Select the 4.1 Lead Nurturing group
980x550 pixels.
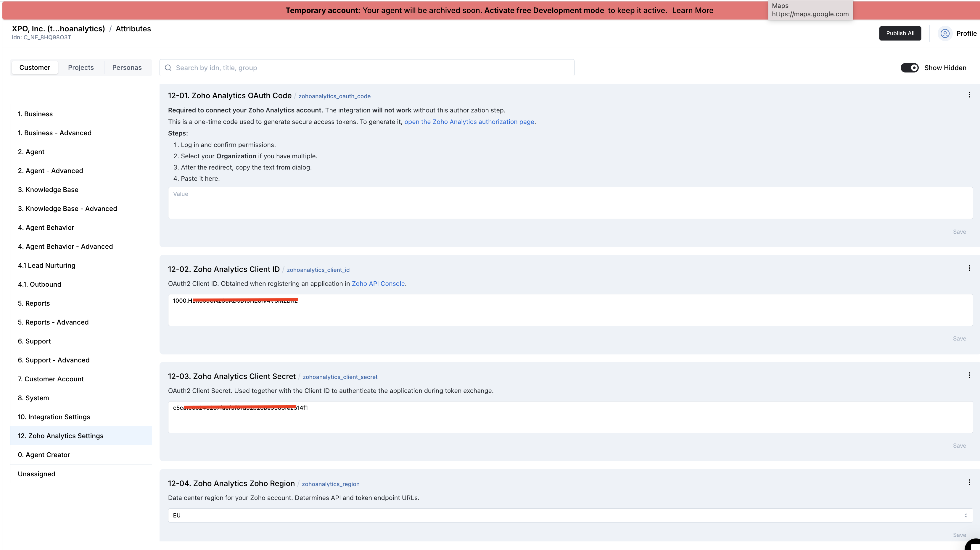click(x=81, y=265)
